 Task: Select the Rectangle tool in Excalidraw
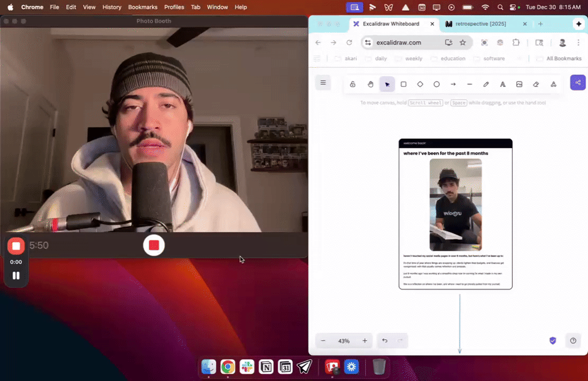403,84
